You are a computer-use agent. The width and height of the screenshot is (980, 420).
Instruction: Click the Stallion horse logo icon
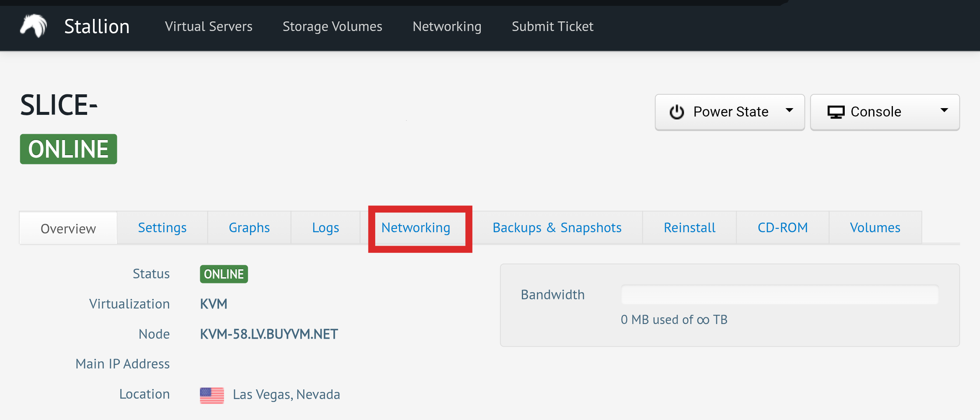coord(34,26)
